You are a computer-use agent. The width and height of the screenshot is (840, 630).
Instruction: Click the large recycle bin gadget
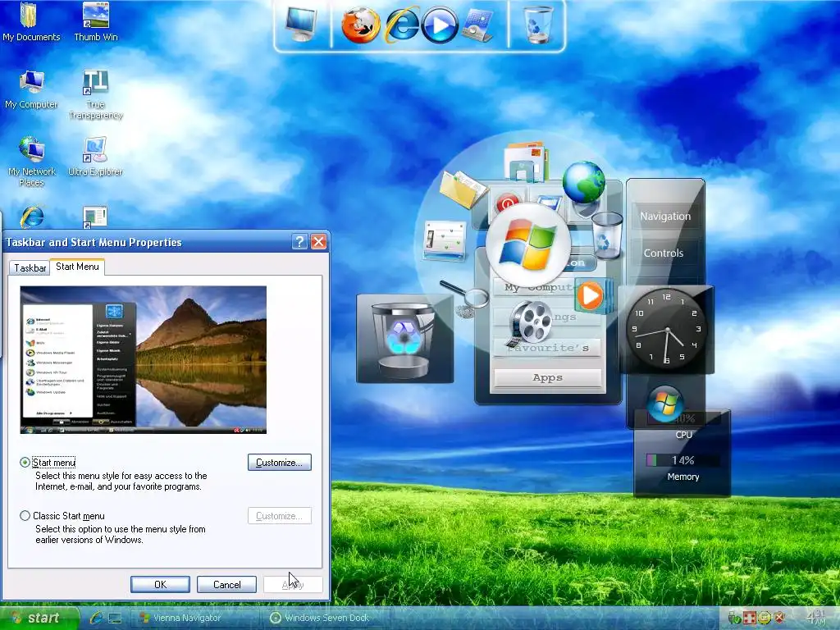404,338
